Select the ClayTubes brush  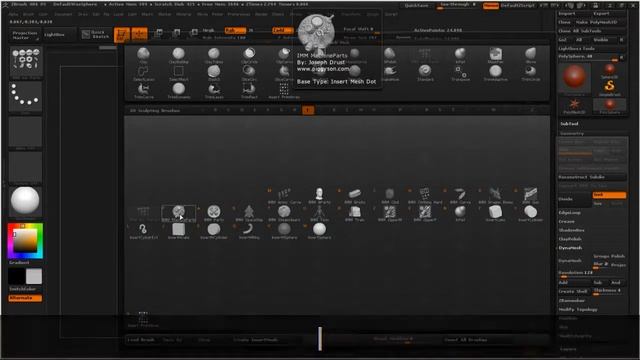pos(214,56)
